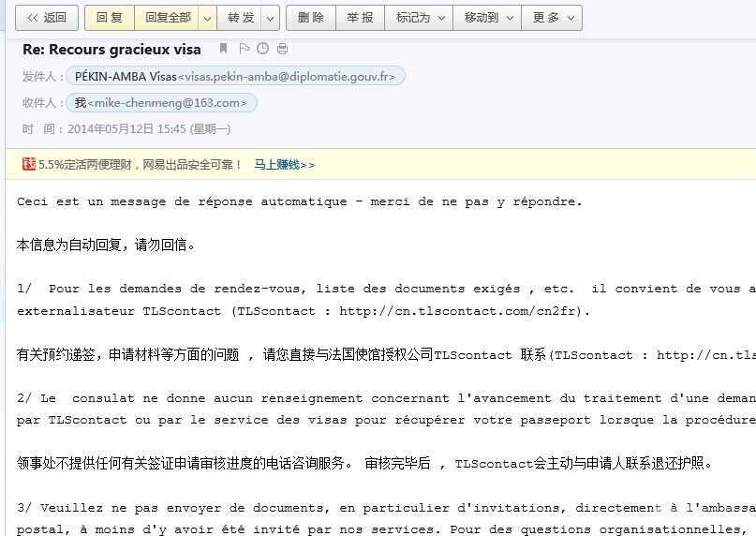Click the URL http://cn.tlscontact.com/cn2fr in French paragraph
The width and height of the screenshot is (756, 536).
[457, 311]
